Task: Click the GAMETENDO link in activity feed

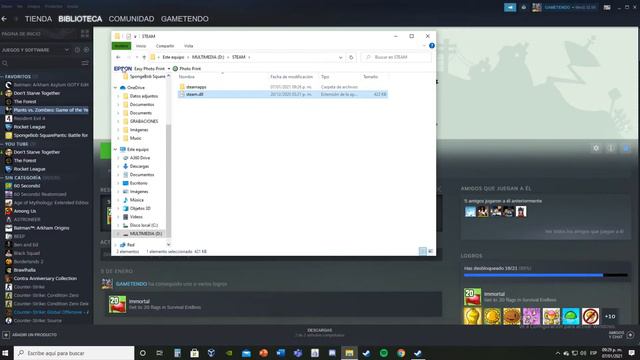Action: (131, 284)
